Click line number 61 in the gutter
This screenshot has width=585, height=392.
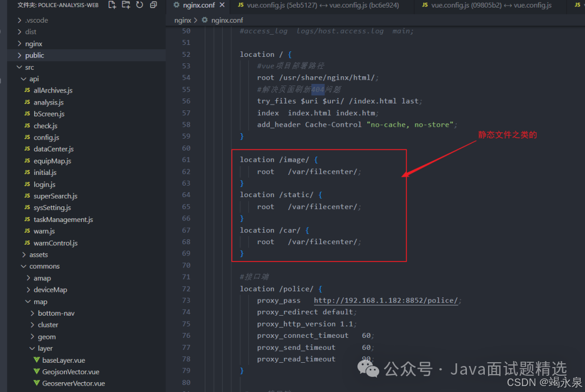point(186,160)
